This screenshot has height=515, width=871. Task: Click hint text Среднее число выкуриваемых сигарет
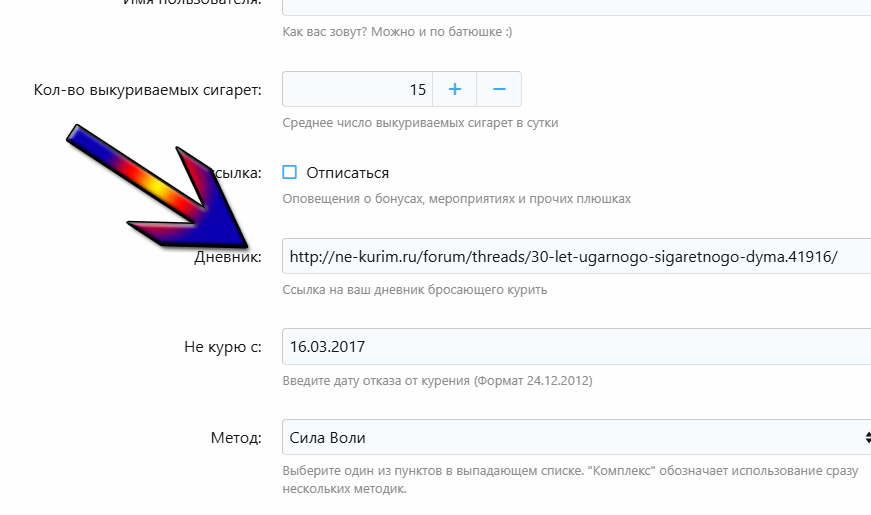point(420,123)
